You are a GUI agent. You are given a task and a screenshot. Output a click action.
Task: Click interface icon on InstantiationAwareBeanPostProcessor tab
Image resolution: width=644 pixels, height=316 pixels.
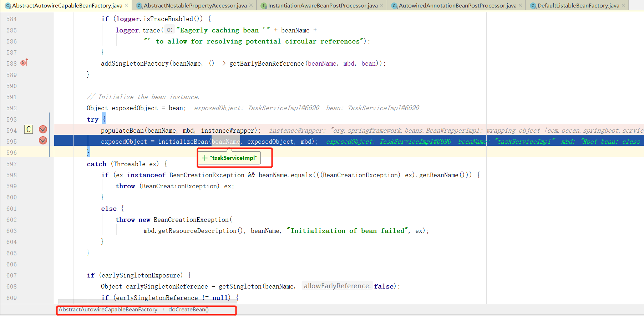tap(264, 6)
